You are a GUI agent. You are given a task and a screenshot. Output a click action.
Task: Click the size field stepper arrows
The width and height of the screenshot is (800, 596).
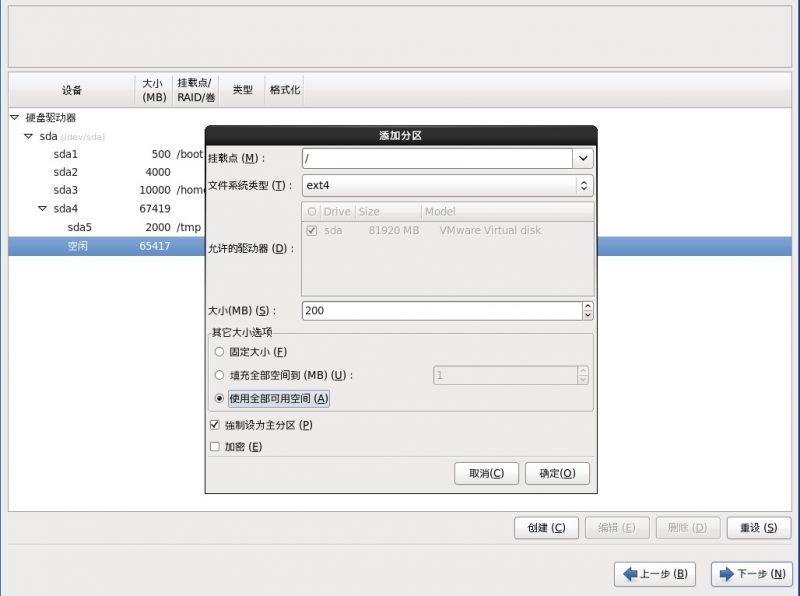(587, 311)
